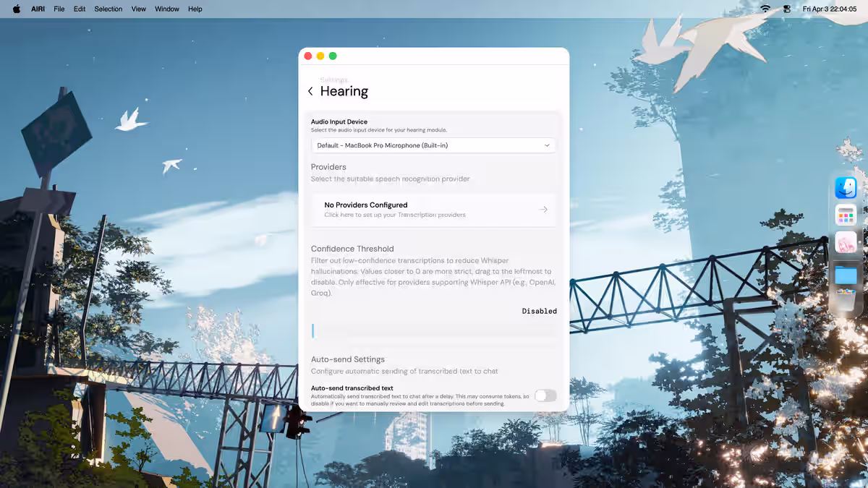This screenshot has height=488, width=868.
Task: Open the Trash in Dock
Action: point(846,301)
